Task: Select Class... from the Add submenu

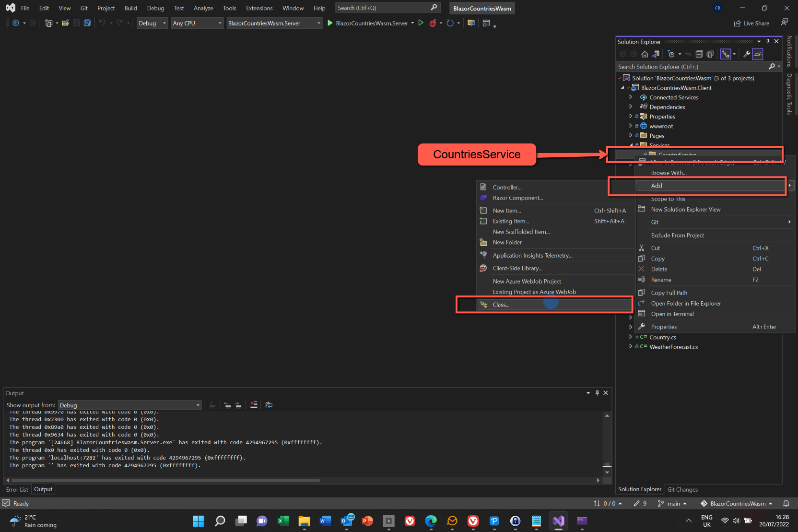Action: tap(501, 305)
